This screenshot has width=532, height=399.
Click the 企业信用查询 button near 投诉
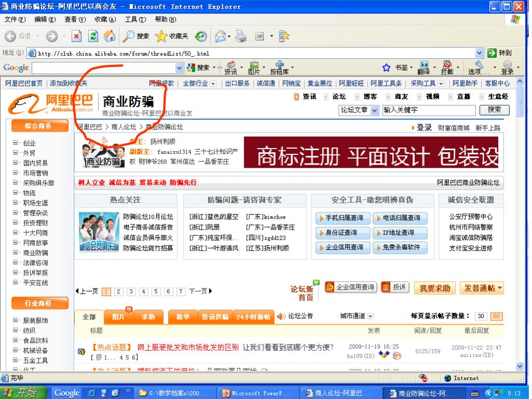tap(351, 287)
